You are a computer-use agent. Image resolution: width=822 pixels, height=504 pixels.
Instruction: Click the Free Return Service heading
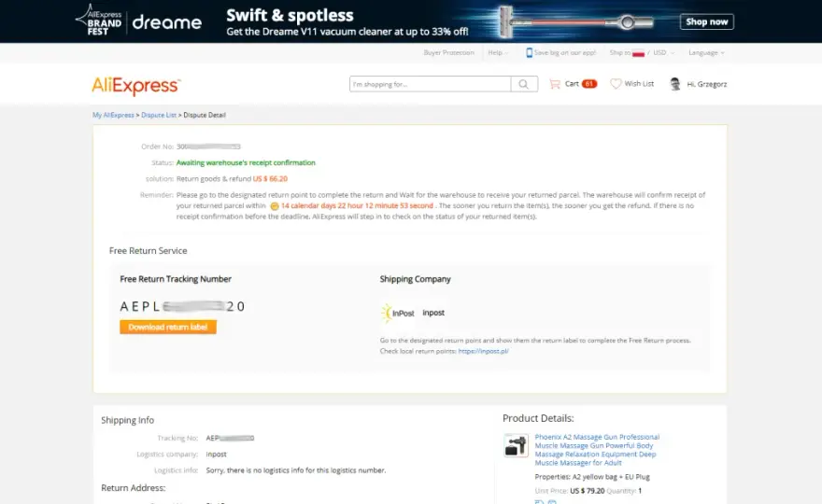[148, 251]
